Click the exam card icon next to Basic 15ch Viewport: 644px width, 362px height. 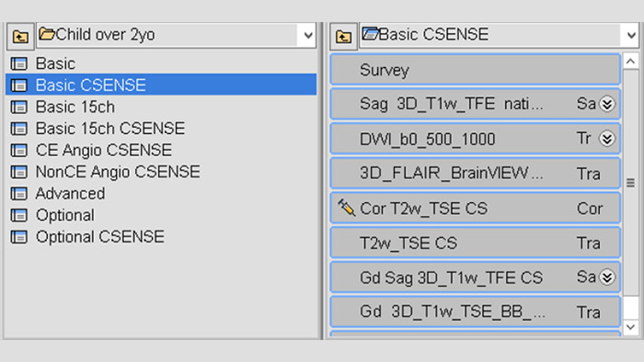[19, 107]
